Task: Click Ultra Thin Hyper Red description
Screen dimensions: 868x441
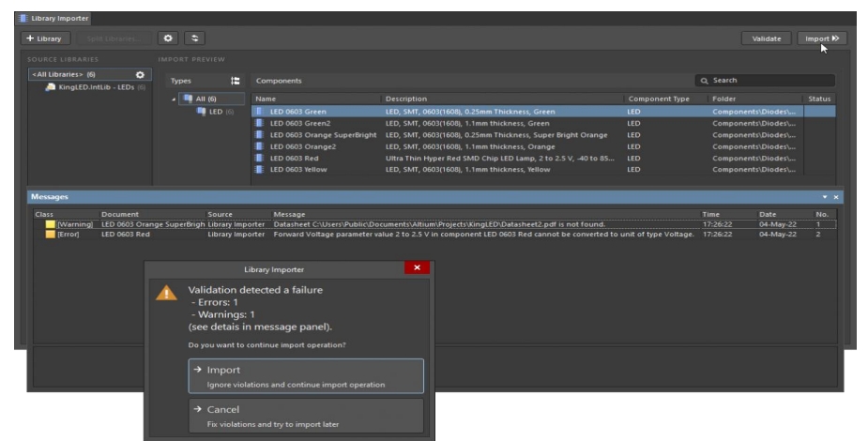Action: click(500, 158)
